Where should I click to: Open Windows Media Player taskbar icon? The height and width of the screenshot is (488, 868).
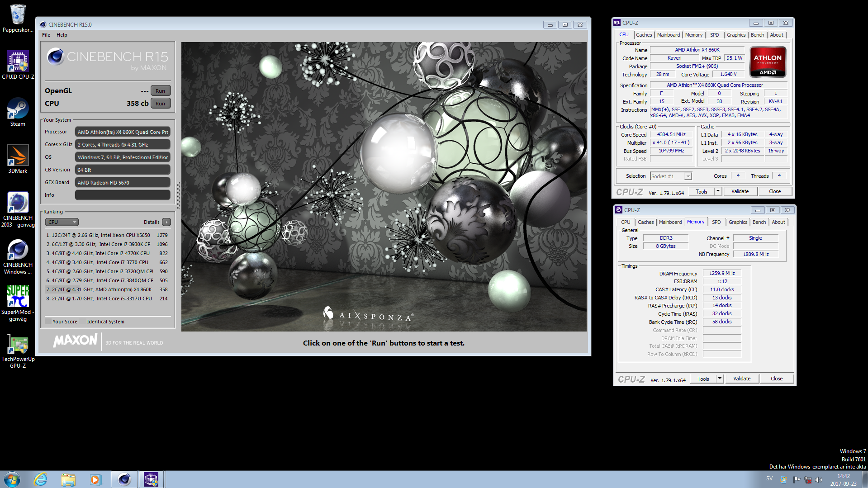(95, 479)
